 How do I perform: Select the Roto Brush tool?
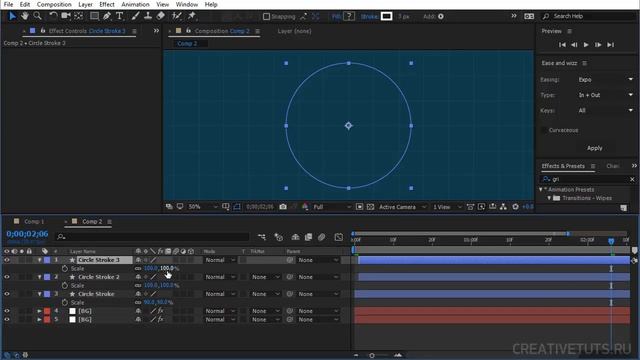coord(177,16)
